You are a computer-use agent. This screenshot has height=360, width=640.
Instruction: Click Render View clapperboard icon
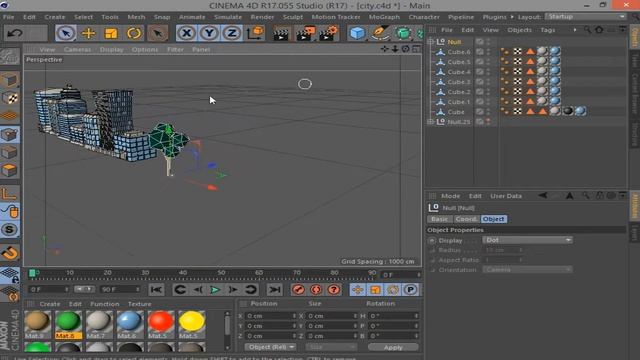click(x=281, y=34)
